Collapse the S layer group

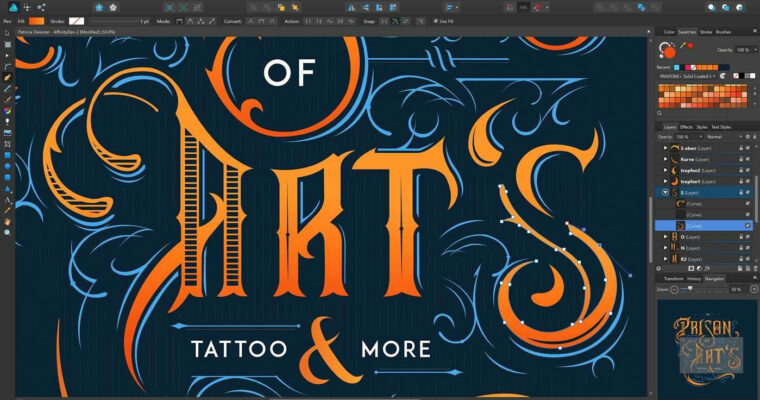pyautogui.click(x=665, y=192)
